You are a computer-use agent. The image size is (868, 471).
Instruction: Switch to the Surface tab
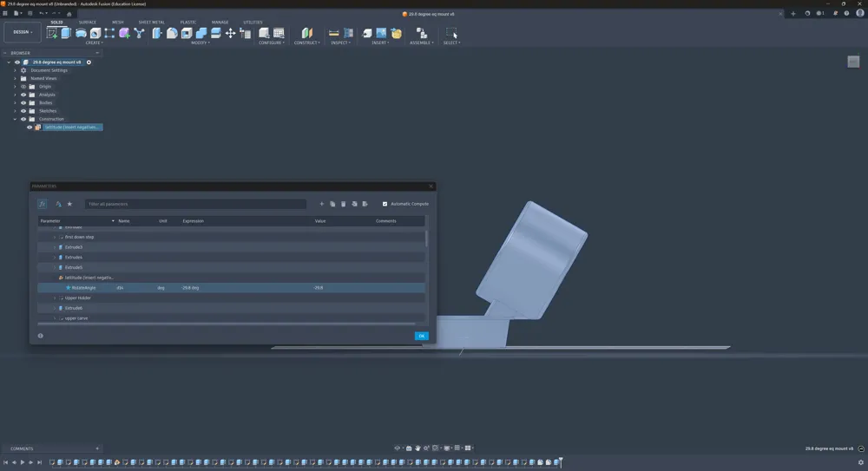(88, 23)
